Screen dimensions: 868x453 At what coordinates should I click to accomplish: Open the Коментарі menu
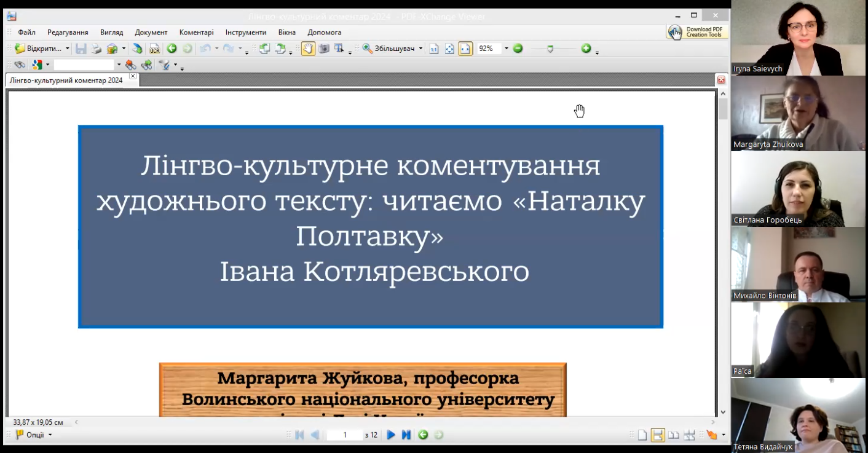point(196,32)
